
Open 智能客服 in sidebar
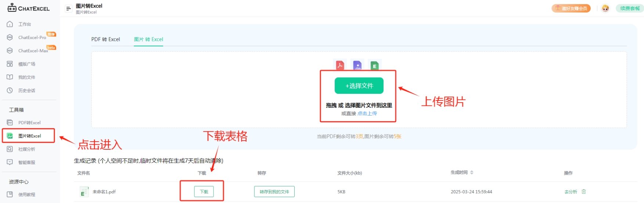coord(27,163)
